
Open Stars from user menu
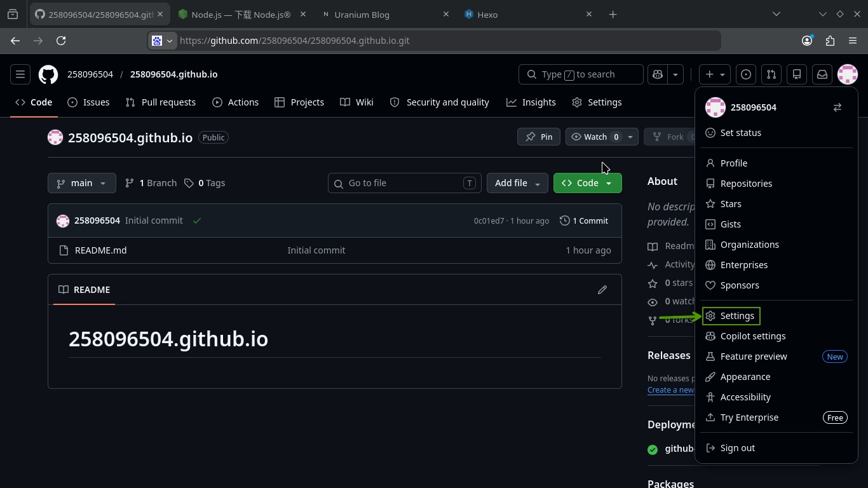[776, 204]
